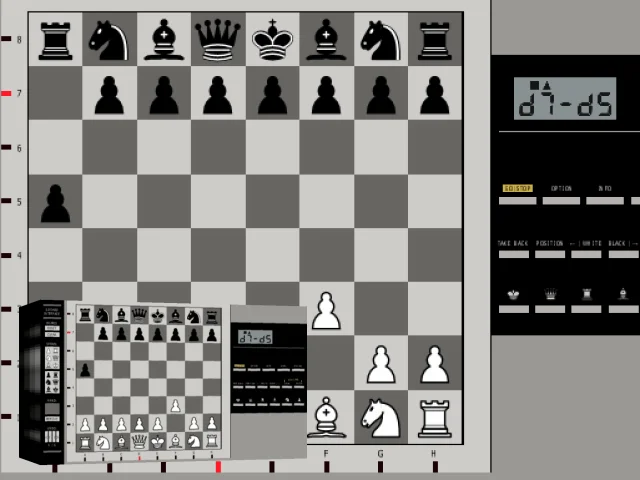This screenshot has height=480, width=640.
Task: Choose the WHITE side button
Action: 586,254
